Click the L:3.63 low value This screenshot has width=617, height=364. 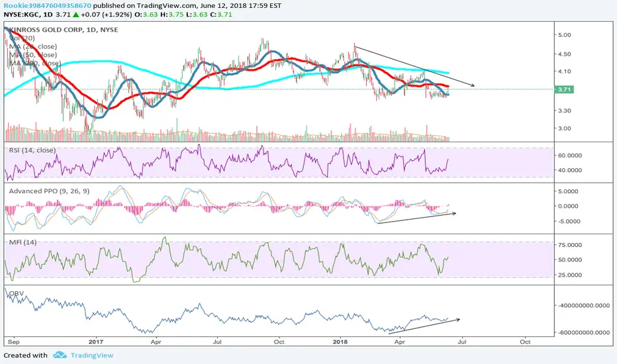click(x=196, y=15)
